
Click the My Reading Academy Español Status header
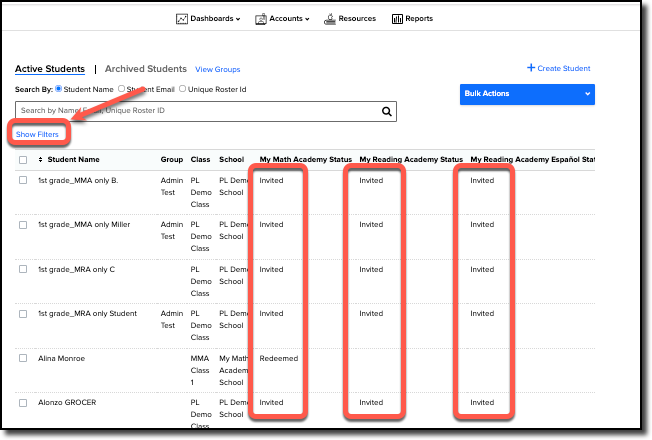pos(532,160)
